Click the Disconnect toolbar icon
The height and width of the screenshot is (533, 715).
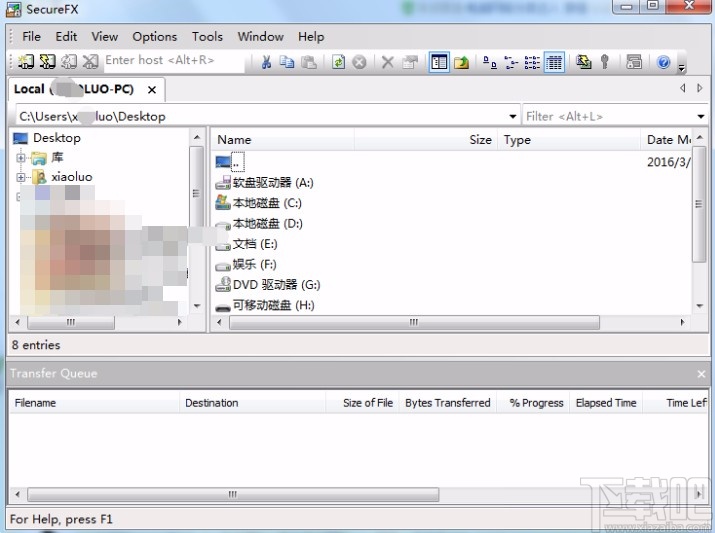tap(90, 61)
